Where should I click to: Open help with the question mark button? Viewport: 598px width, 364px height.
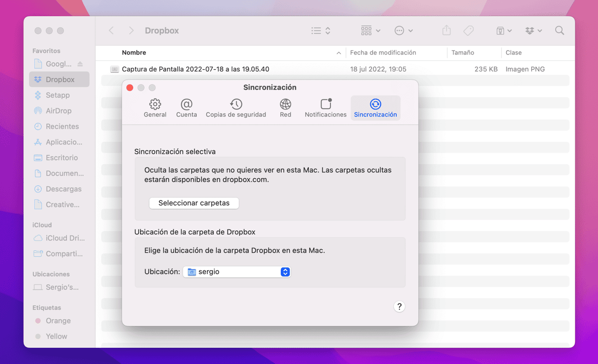(399, 307)
